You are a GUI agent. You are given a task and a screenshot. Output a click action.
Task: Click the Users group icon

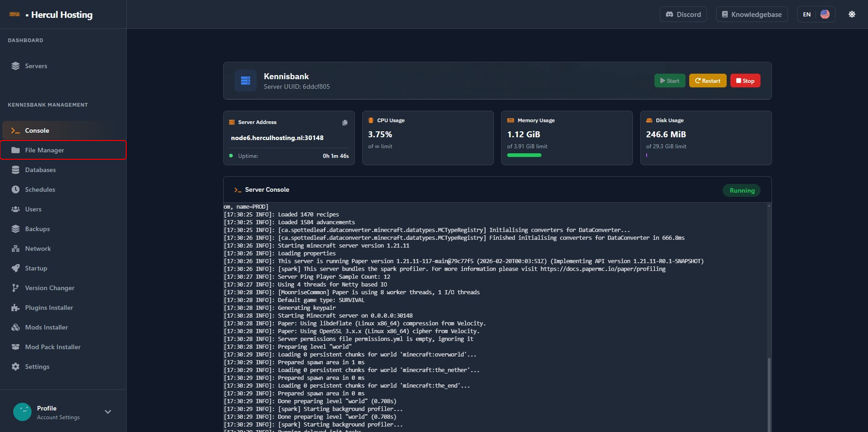(x=16, y=209)
